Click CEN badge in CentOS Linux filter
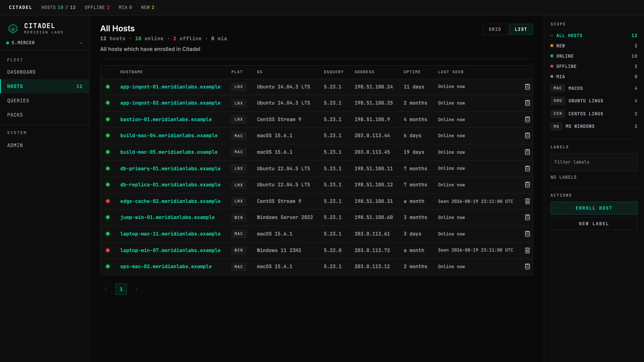This screenshot has width=644, height=362. (557, 114)
